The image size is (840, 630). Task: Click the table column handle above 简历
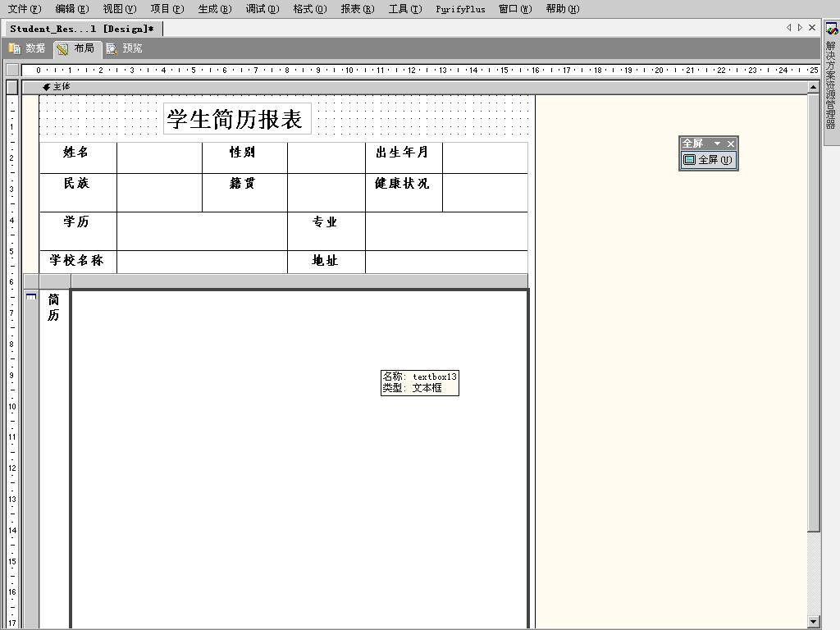pyautogui.click(x=55, y=281)
